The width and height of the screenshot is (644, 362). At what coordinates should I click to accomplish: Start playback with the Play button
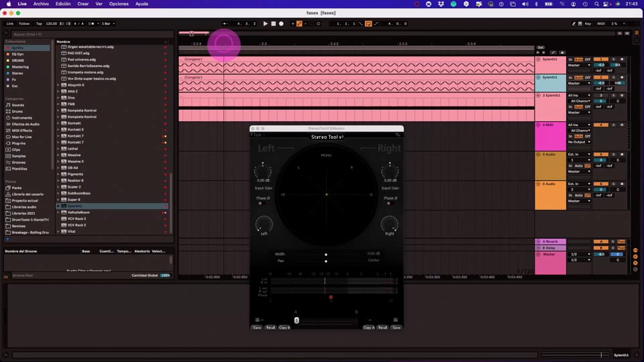point(266,24)
